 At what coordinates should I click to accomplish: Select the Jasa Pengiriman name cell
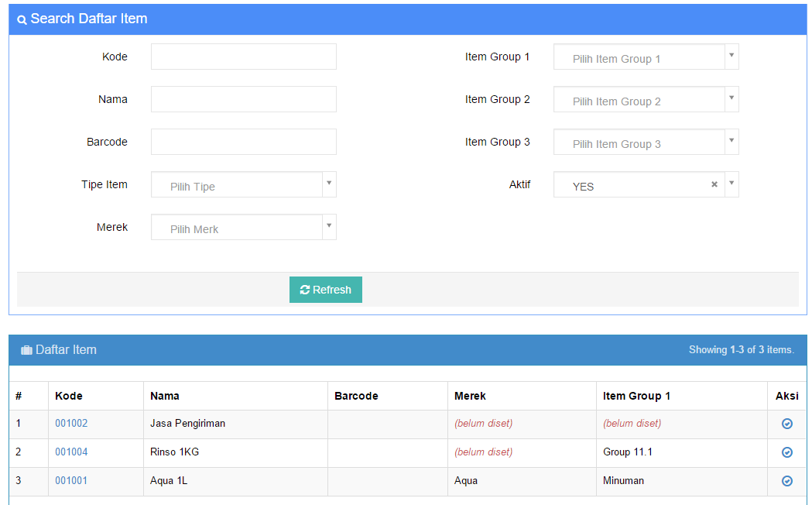click(x=235, y=424)
